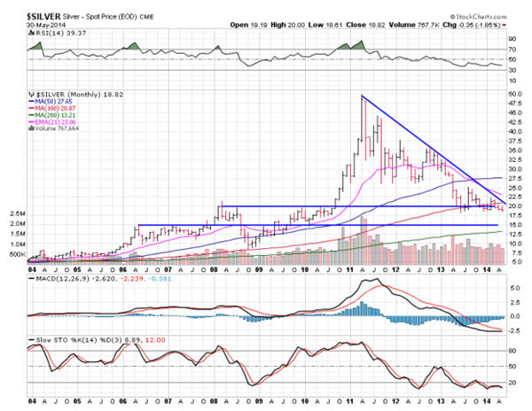Click the 50.0 price axis label
This screenshot has width=532, height=411.
[511, 93]
